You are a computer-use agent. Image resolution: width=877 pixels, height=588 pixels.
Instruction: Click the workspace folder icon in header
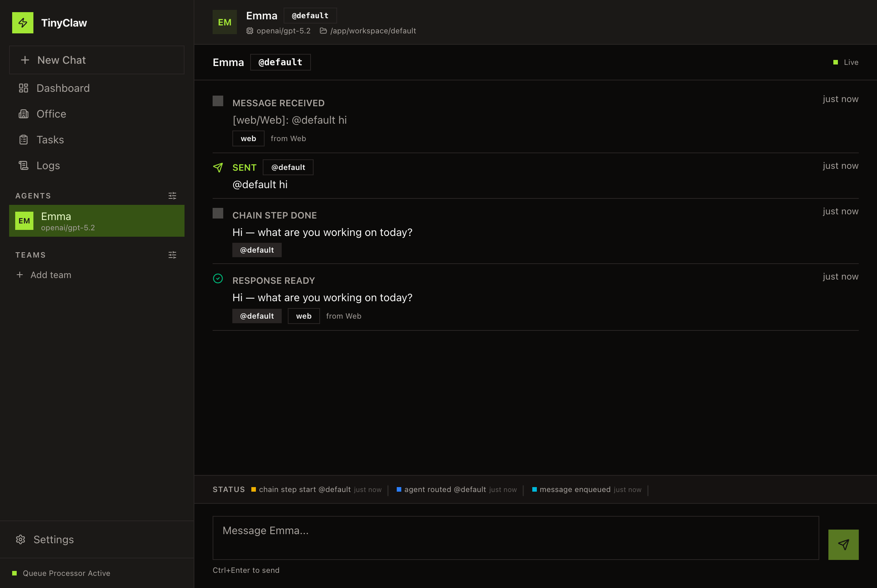pos(323,31)
